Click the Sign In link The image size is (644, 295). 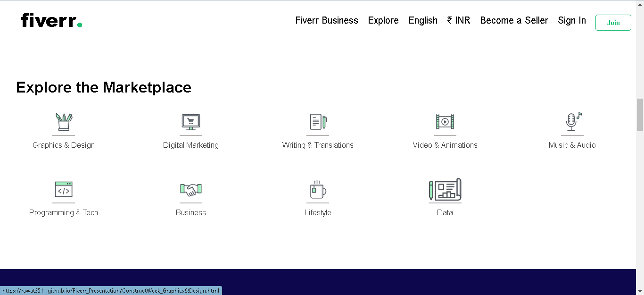572,20
